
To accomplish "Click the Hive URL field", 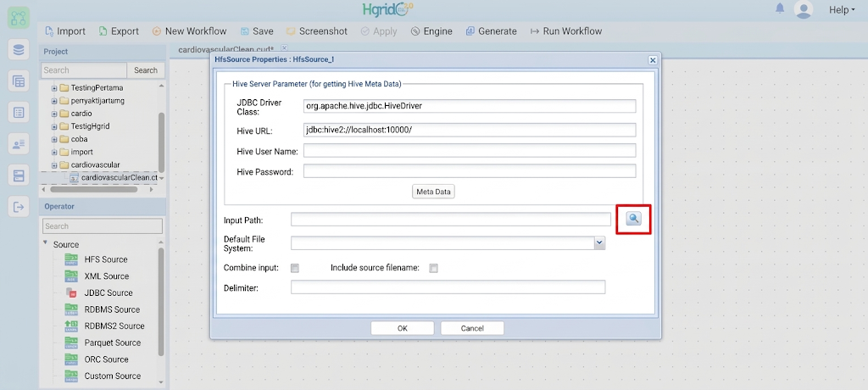I will (470, 130).
